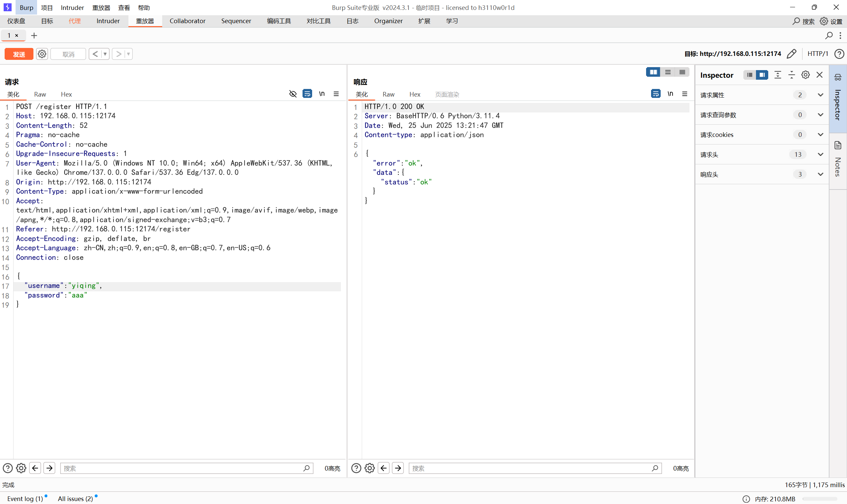The height and width of the screenshot is (504, 847).
Task: Click the HTTP/1 protocol selector
Action: click(818, 54)
